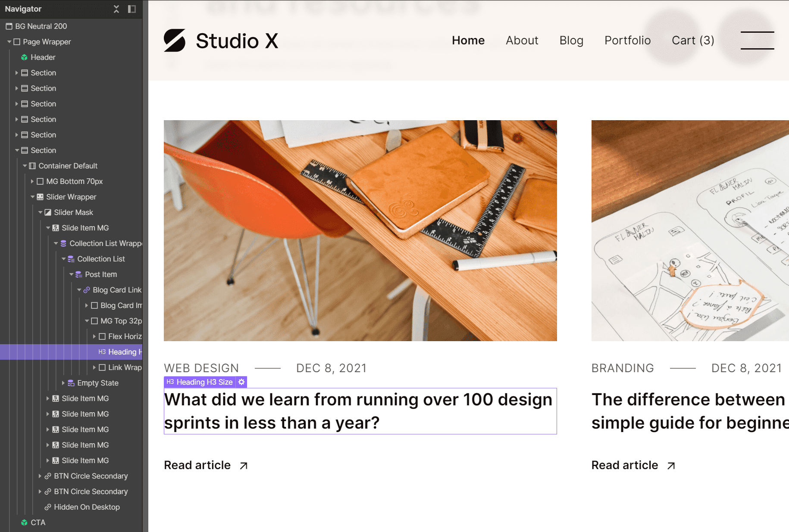The width and height of the screenshot is (789, 532).
Task: Click first BTN Circle Secondary link icon
Action: pyautogui.click(x=48, y=476)
